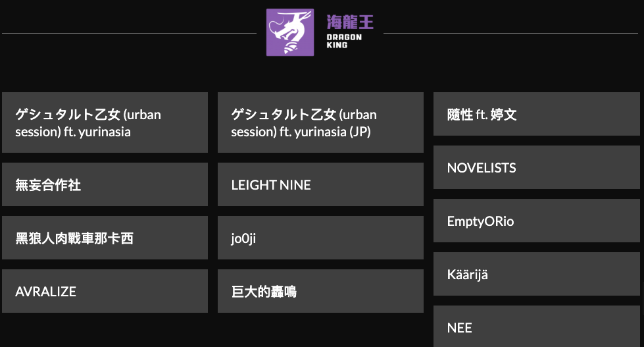
Task: Click the horizontal divider right of 海龍王
Action: pos(513,32)
